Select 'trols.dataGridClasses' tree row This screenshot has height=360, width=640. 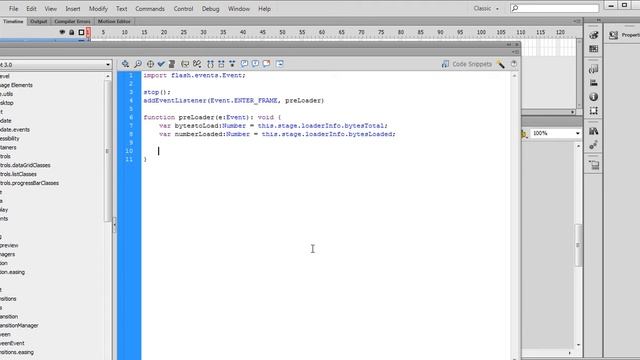[25, 165]
